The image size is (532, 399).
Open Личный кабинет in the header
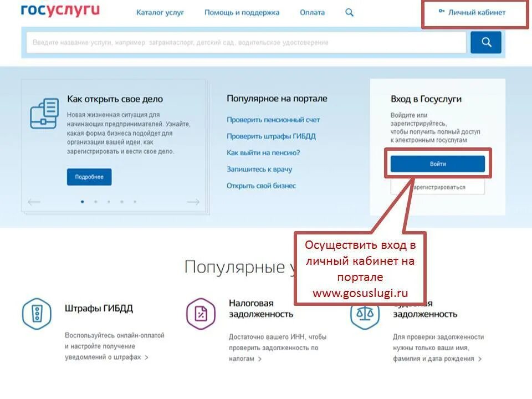477,13
